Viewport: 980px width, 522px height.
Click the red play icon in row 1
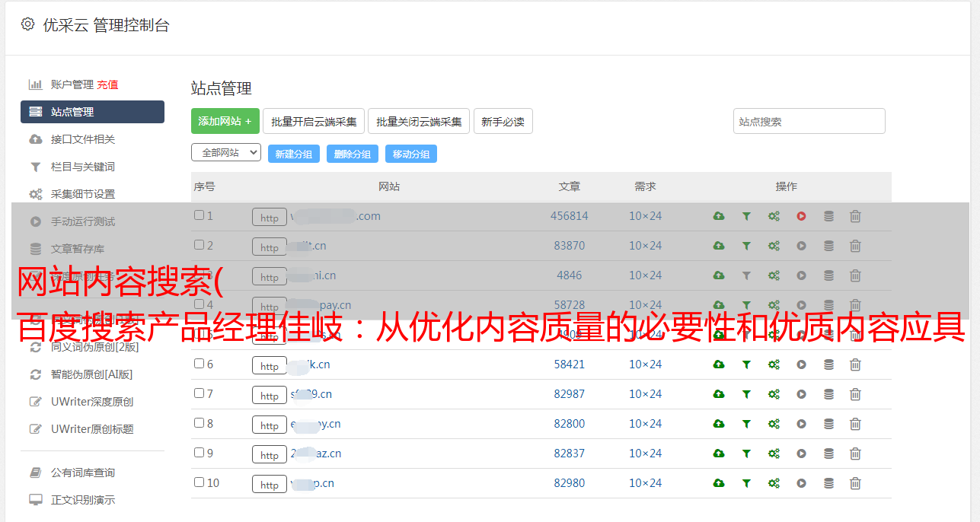coord(801,216)
